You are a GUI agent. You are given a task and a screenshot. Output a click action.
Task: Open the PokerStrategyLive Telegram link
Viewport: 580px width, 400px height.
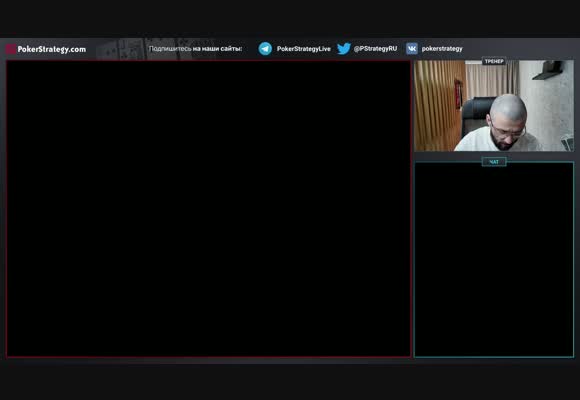304,49
